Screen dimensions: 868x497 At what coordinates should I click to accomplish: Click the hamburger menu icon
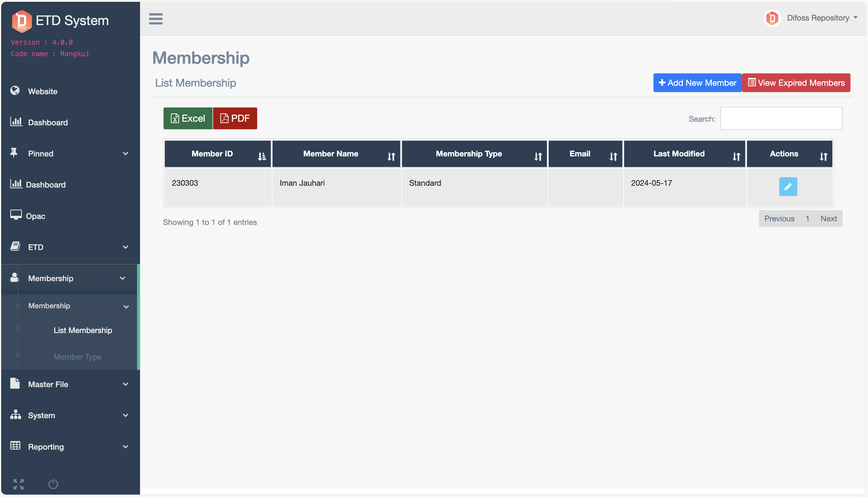pyautogui.click(x=156, y=19)
